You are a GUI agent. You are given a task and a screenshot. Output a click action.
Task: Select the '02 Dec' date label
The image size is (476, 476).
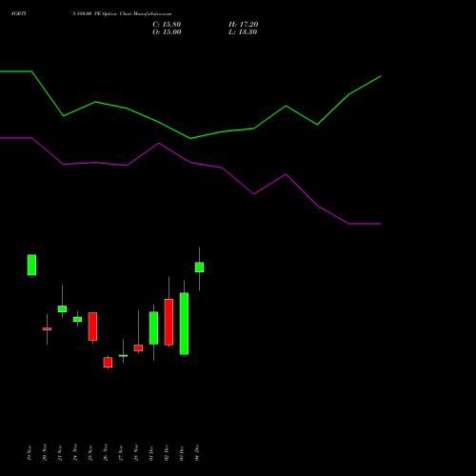tap(167, 453)
